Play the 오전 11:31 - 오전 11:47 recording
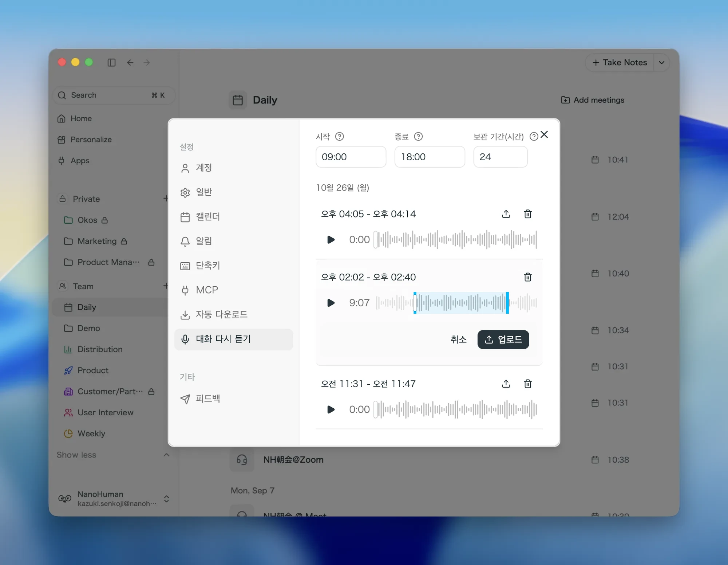 331,409
